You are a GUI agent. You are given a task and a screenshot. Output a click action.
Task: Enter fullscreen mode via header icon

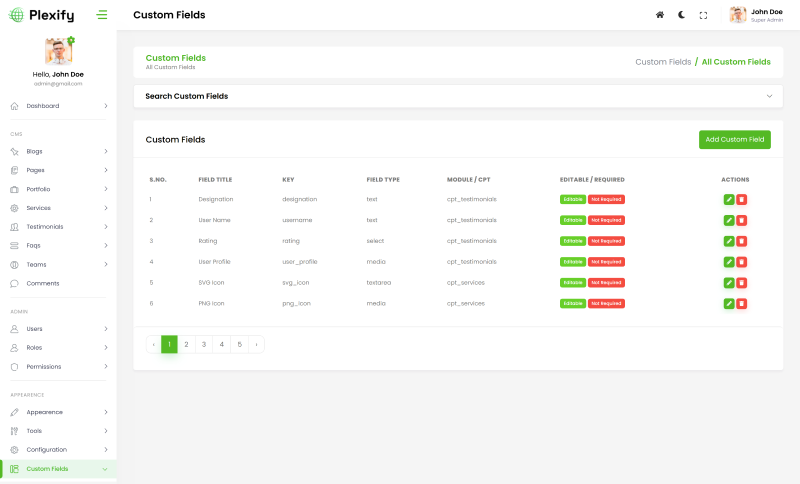tap(703, 15)
